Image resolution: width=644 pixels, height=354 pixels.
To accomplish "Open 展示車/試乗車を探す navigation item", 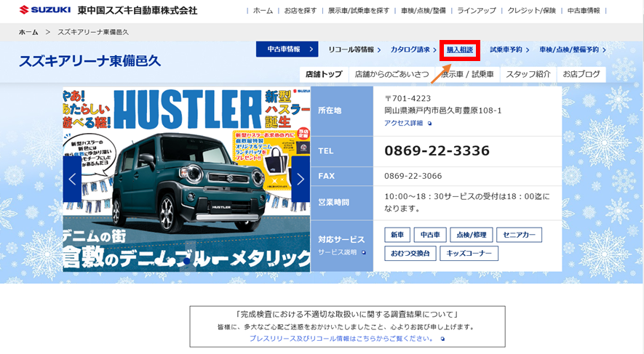I will pos(359,11).
